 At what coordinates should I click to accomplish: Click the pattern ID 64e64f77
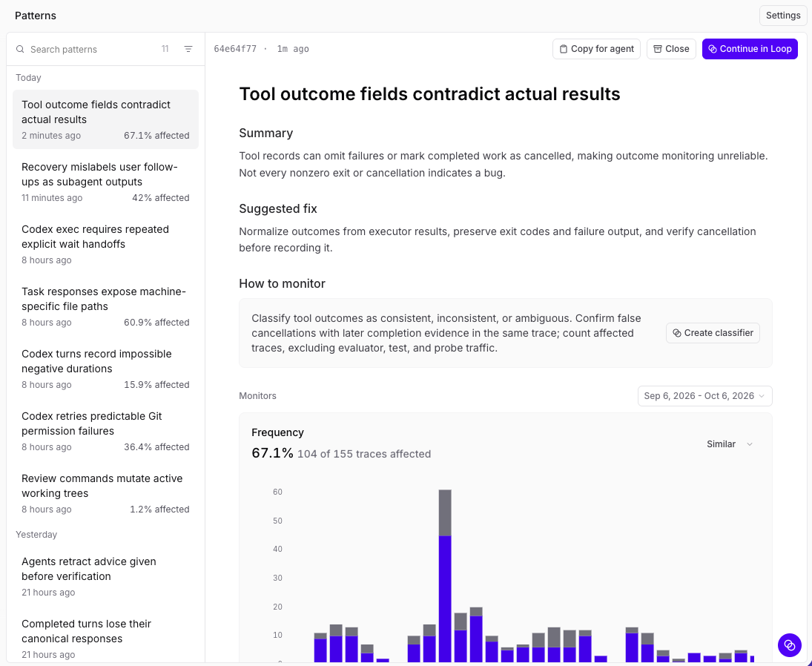[x=235, y=49]
